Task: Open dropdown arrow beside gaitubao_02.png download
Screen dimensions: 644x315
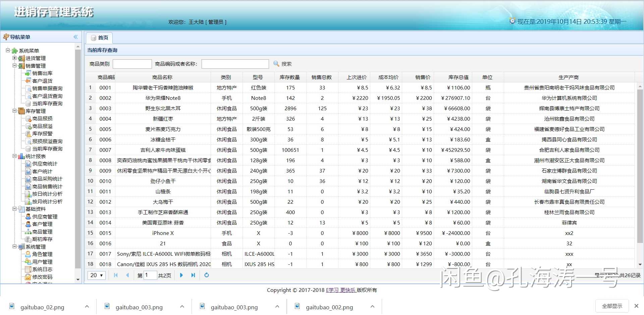Action: tap(87, 306)
